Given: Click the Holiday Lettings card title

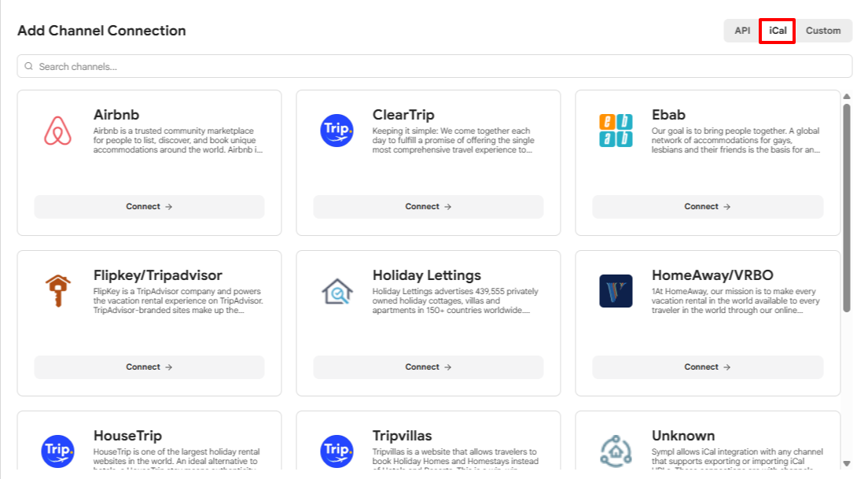Looking at the screenshot, I should pyautogui.click(x=427, y=275).
